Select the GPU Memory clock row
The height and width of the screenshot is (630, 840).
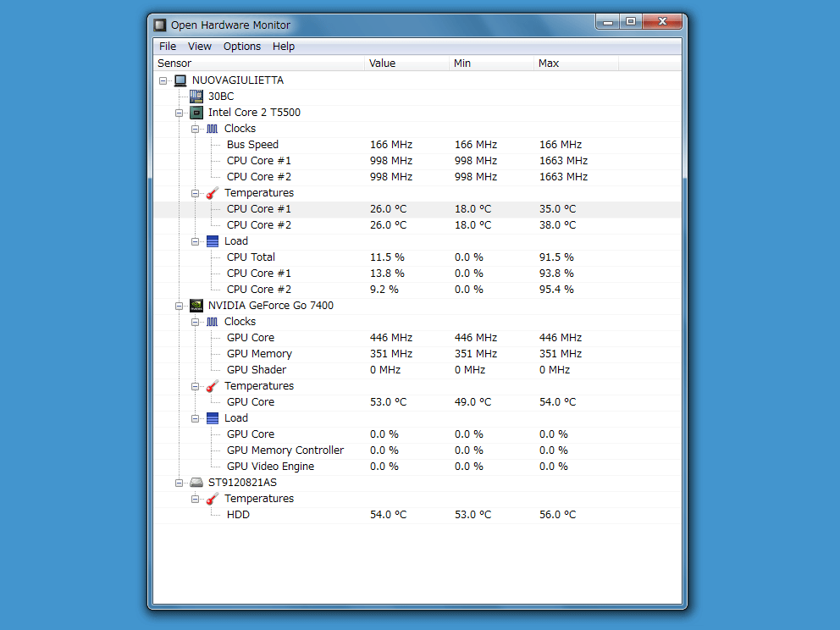tap(417, 354)
